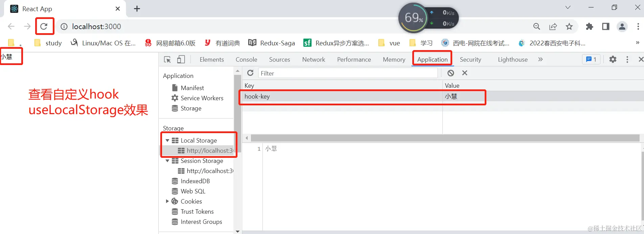The height and width of the screenshot is (234, 644).
Task: Open Interest Groups in the sidebar
Action: click(201, 222)
